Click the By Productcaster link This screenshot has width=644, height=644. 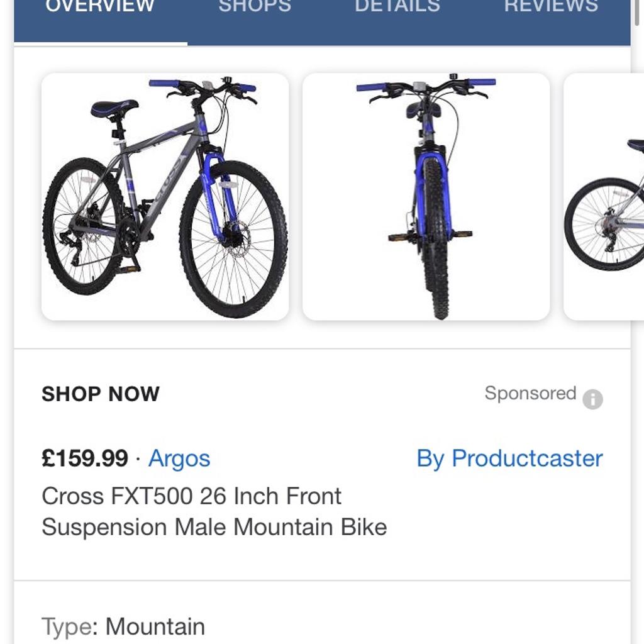tap(509, 458)
